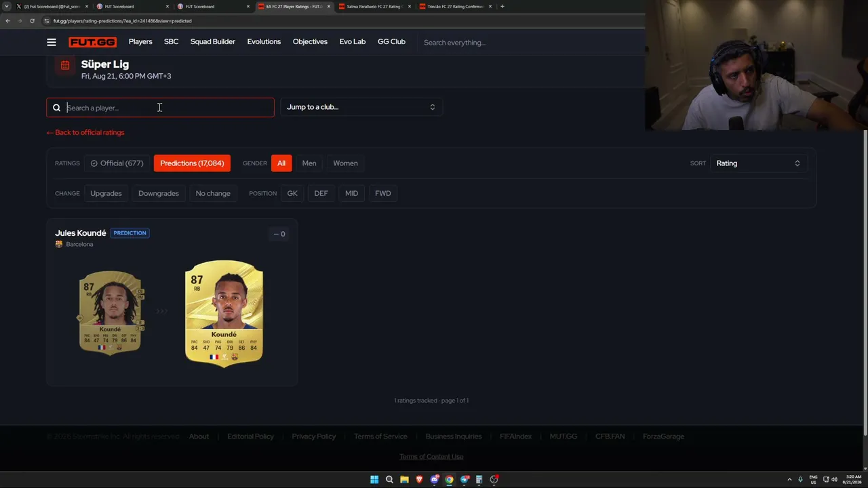Filter ratings by Men
868x488 pixels.
tap(309, 163)
